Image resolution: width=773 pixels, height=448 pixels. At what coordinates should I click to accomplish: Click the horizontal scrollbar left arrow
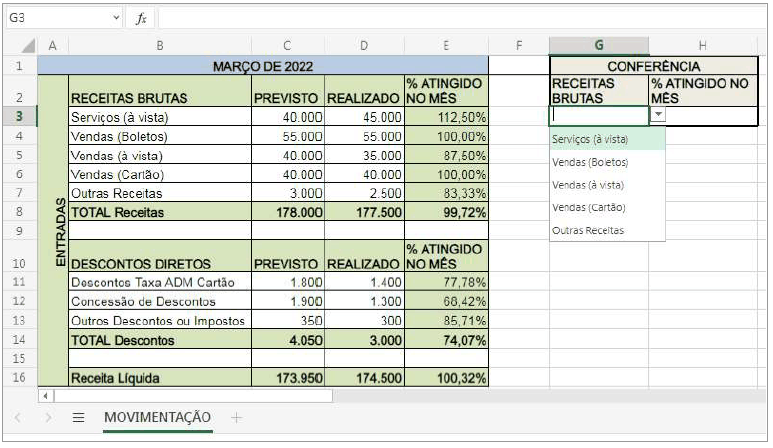coord(44,396)
